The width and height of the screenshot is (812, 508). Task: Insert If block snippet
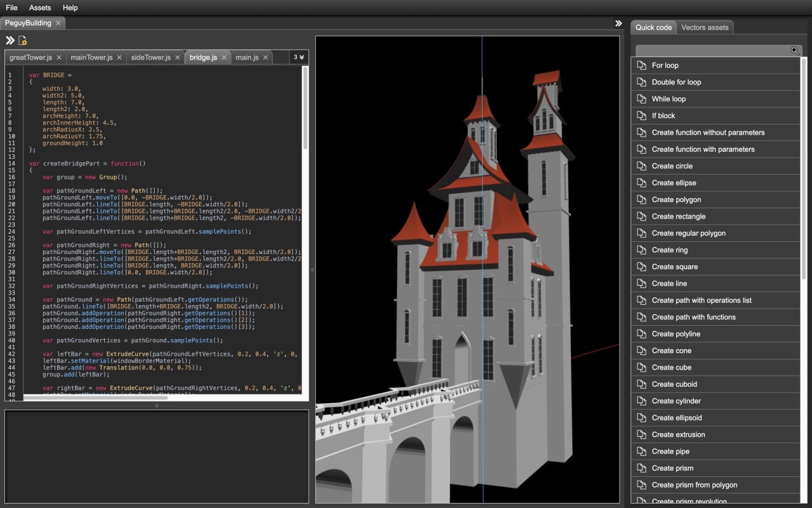pyautogui.click(x=716, y=116)
